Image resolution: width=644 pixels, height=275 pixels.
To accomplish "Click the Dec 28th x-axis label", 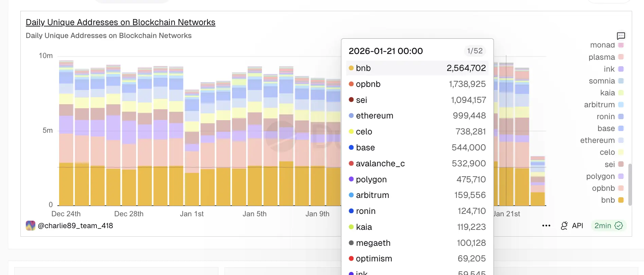I will pyautogui.click(x=129, y=214).
